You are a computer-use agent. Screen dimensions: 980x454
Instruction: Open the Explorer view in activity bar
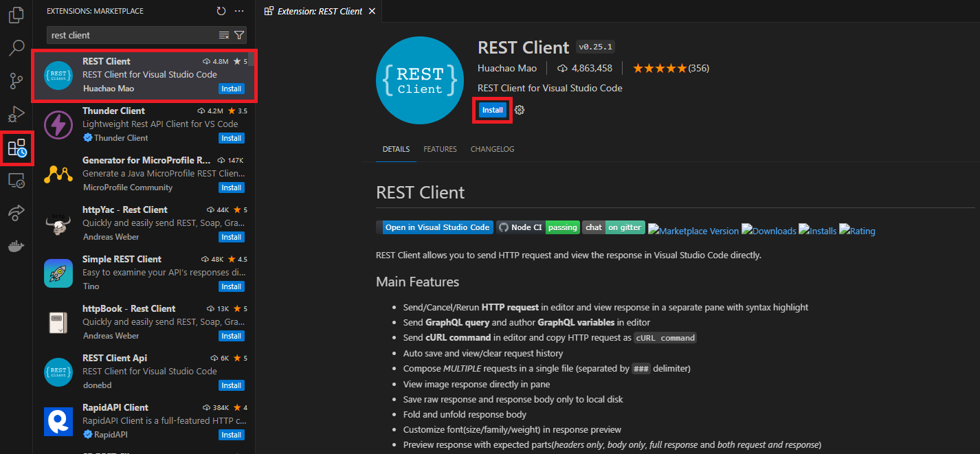(x=16, y=14)
